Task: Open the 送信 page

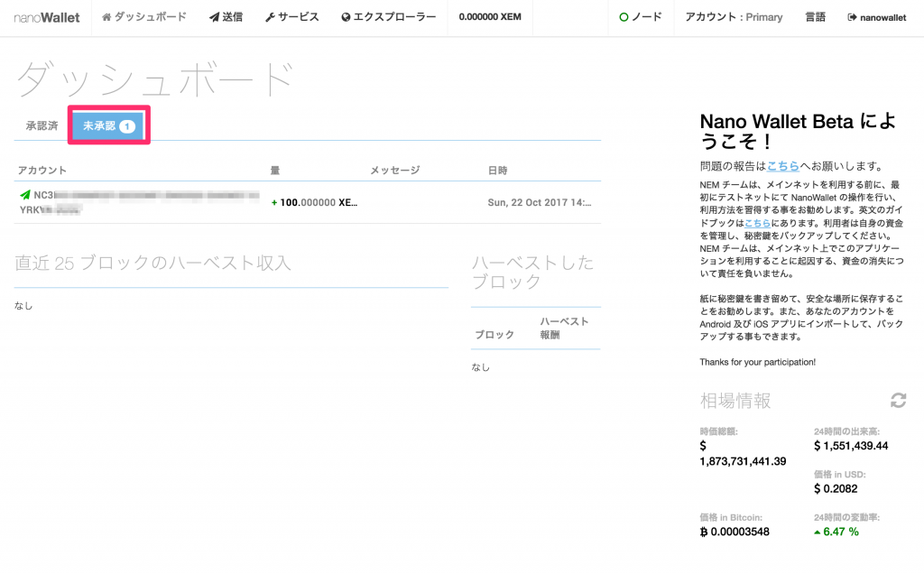Action: [226, 17]
